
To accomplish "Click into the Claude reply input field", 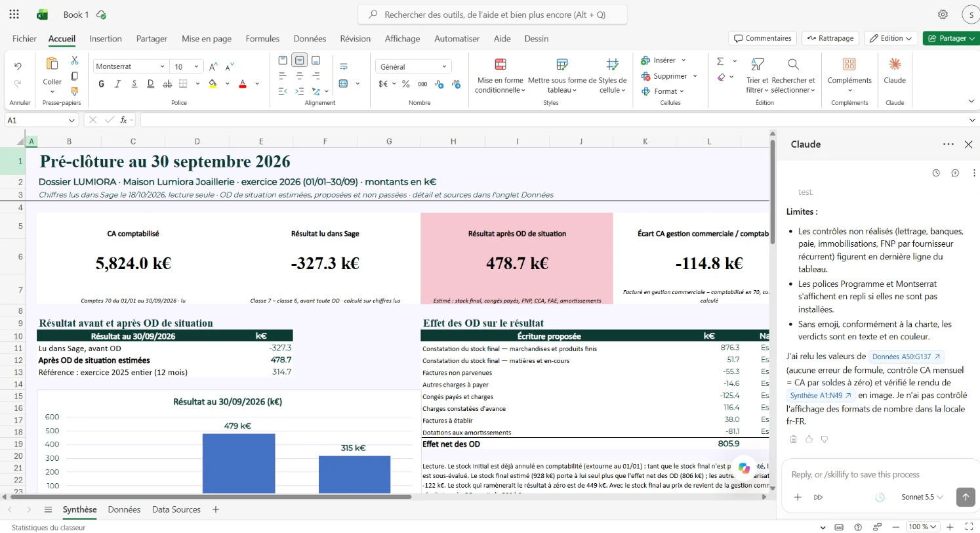I will (x=879, y=475).
